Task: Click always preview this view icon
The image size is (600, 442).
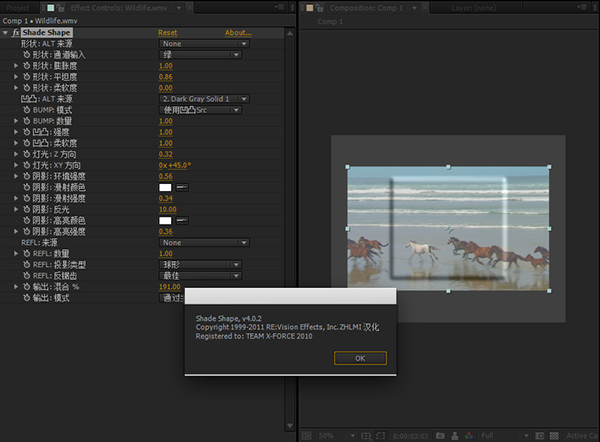Action: 306,436
